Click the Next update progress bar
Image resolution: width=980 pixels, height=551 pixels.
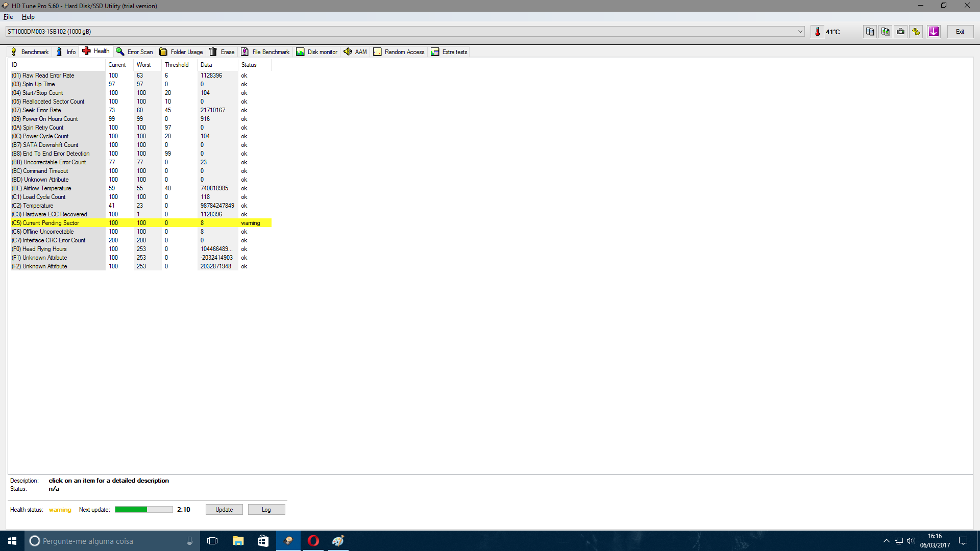click(x=144, y=510)
